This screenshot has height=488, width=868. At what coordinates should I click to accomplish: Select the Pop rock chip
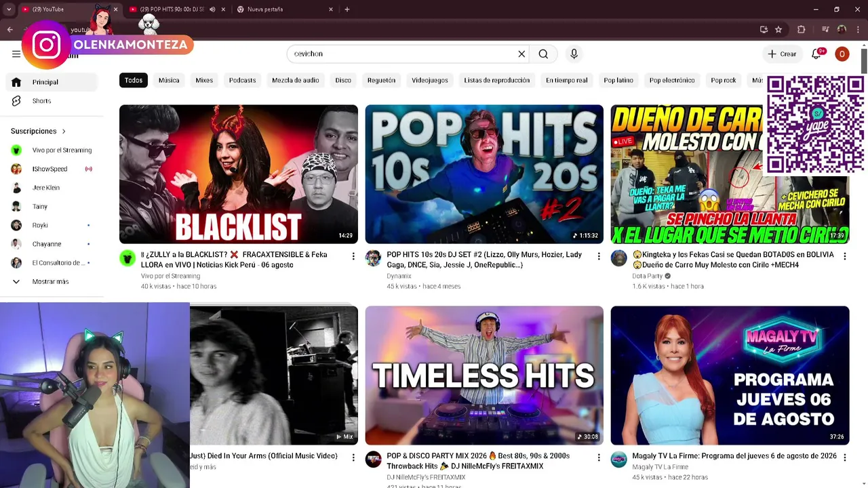[724, 80]
